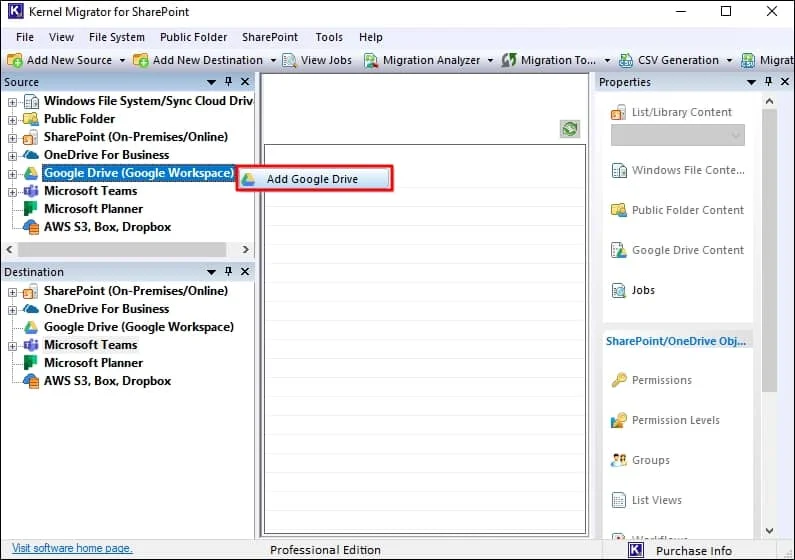Expand the SharePoint source node

(12, 138)
